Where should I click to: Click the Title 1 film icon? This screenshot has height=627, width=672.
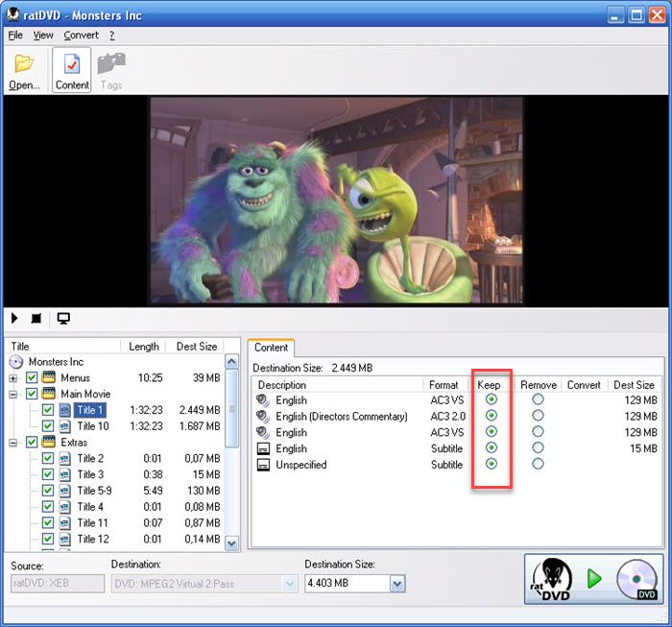tap(64, 410)
